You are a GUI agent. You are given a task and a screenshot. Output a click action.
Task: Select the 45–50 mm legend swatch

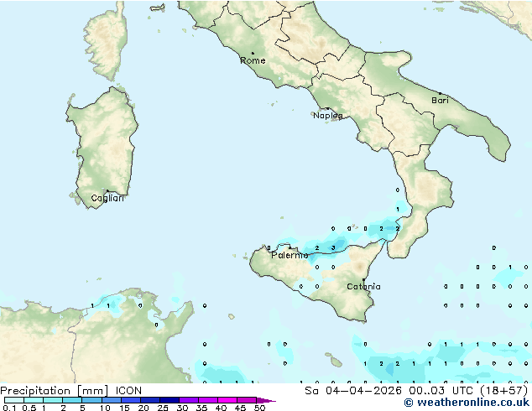pos(247,400)
